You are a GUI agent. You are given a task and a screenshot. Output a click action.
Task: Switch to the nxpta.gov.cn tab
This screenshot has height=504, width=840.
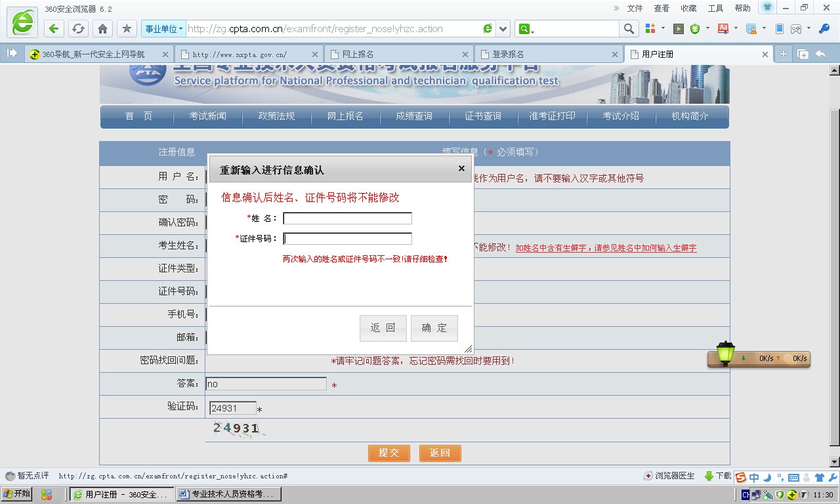(249, 54)
